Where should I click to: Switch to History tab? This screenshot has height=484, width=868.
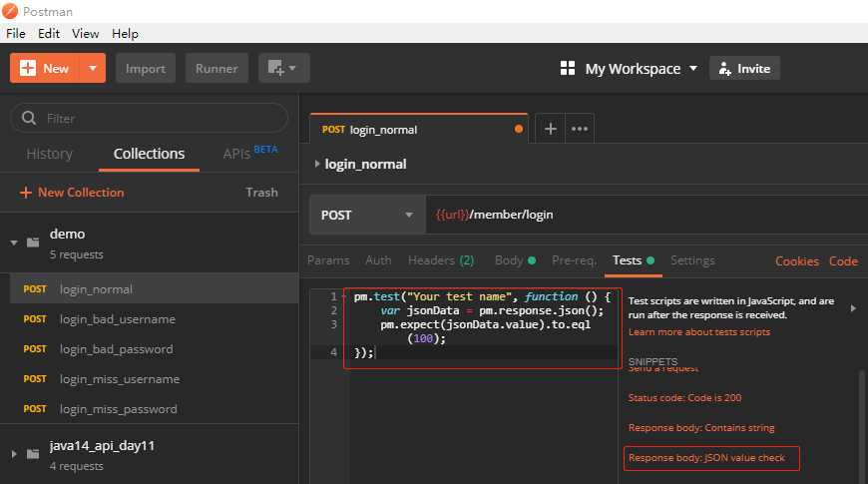tap(49, 154)
